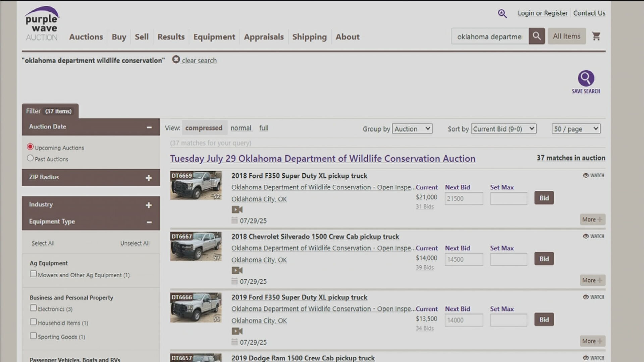
Task: Open the About menu
Action: tap(347, 37)
